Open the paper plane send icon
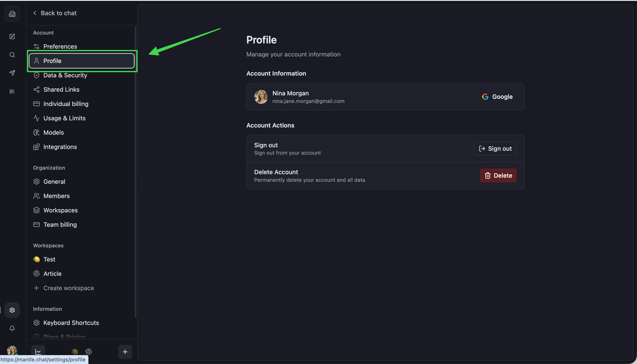The height and width of the screenshot is (364, 637). [x=12, y=73]
